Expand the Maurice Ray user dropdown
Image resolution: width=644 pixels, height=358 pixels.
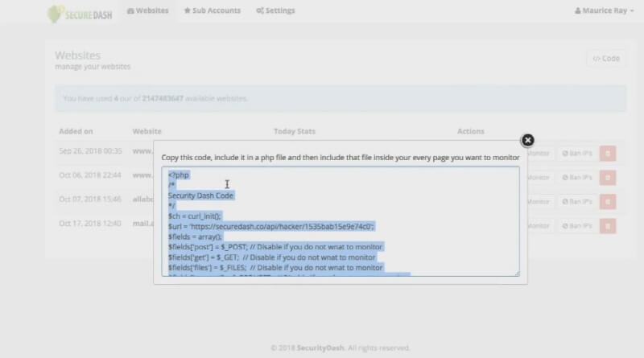(605, 10)
